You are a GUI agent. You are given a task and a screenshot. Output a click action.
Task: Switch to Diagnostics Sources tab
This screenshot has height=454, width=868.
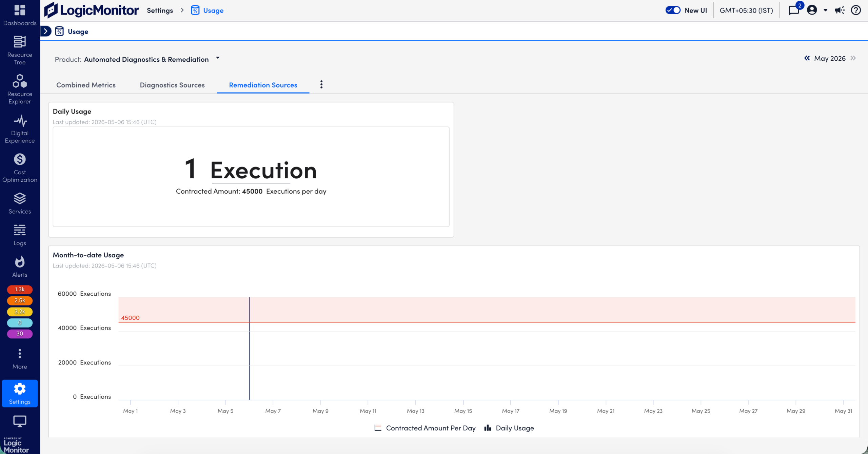[x=172, y=85]
